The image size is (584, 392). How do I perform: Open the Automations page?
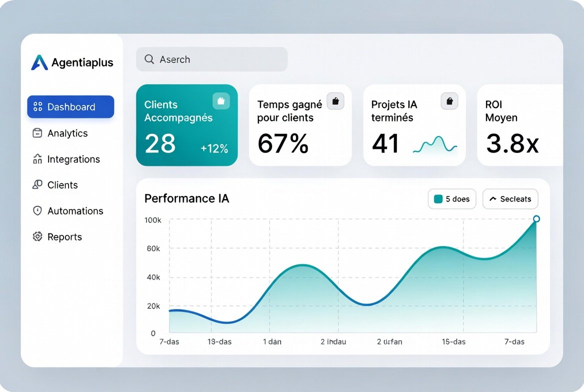tap(68, 211)
